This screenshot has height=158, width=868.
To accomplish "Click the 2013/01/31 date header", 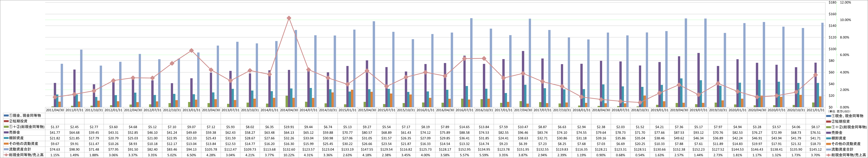I will coord(191,110).
